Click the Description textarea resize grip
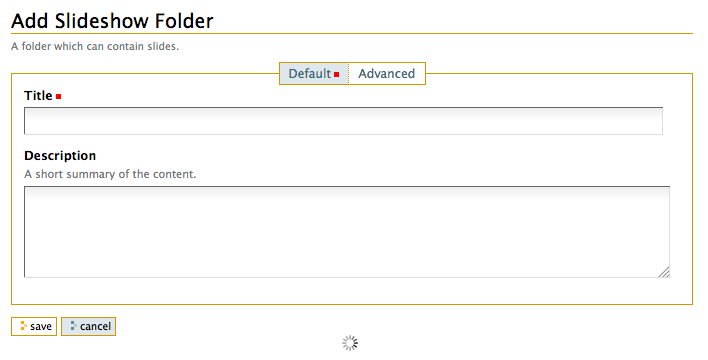This screenshot has height=360, width=708. pyautogui.click(x=664, y=272)
